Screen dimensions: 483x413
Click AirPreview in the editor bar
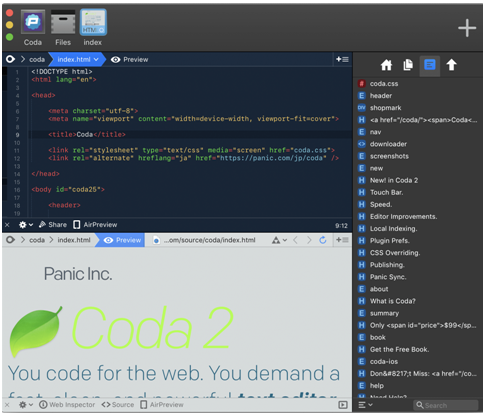pos(95,225)
